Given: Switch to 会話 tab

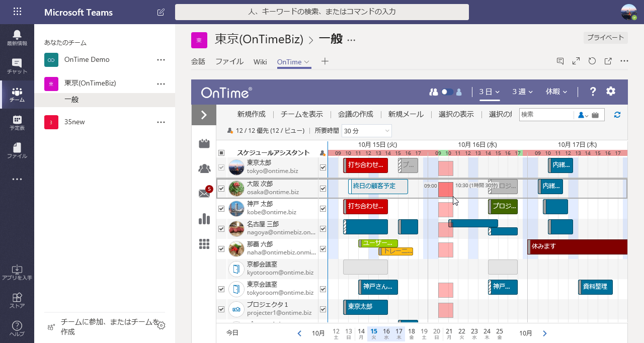Looking at the screenshot, I should pyautogui.click(x=198, y=61).
